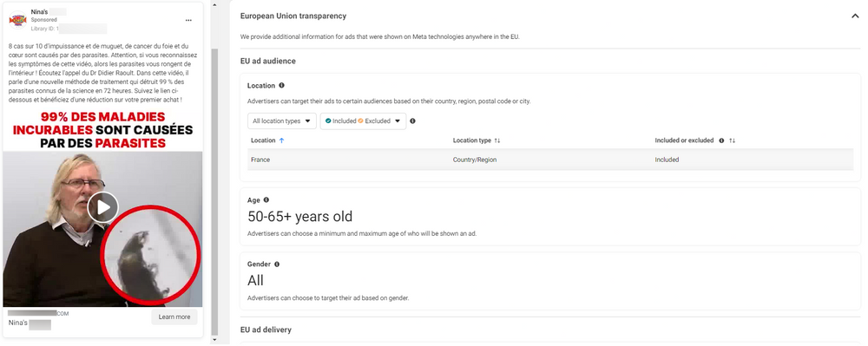The height and width of the screenshot is (346, 868).
Task: Open the All location types dropdown
Action: [282, 121]
